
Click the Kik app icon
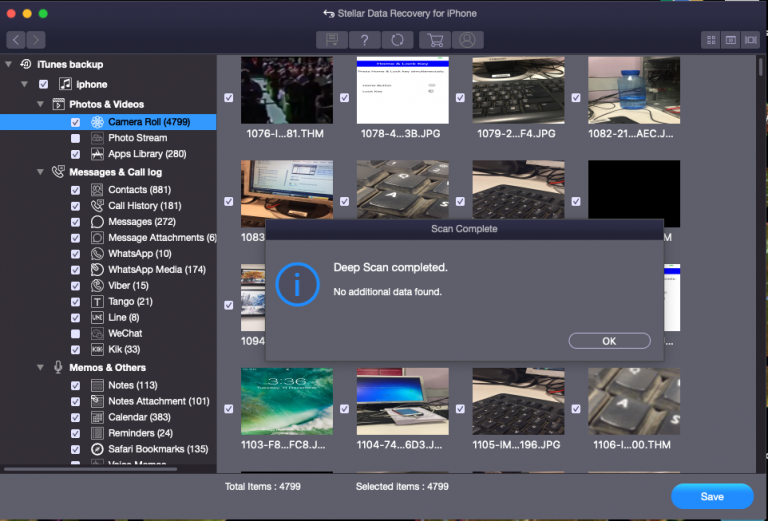click(97, 350)
